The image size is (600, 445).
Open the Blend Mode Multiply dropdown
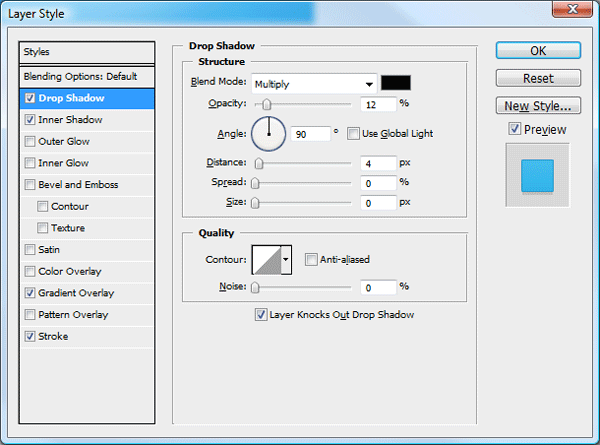click(314, 84)
